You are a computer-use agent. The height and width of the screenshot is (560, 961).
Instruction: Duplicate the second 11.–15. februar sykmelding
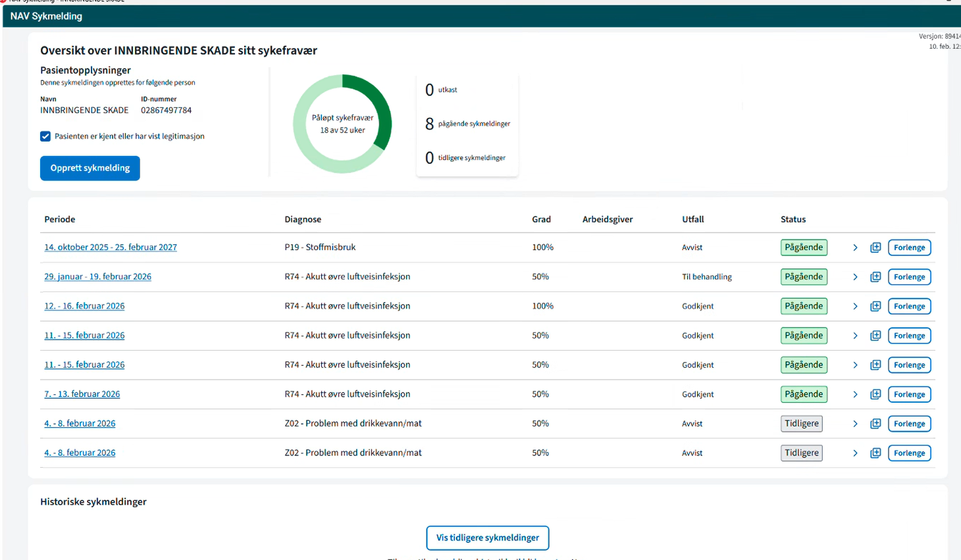tap(875, 365)
